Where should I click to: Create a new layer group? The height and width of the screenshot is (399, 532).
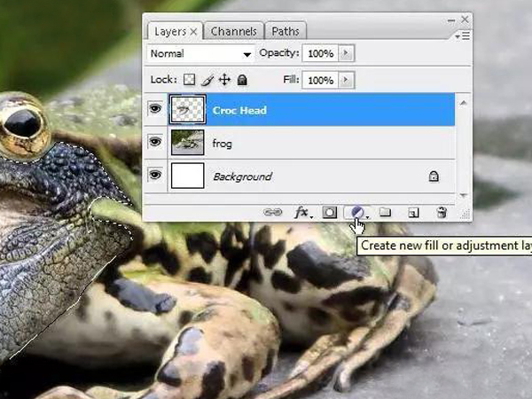point(385,213)
